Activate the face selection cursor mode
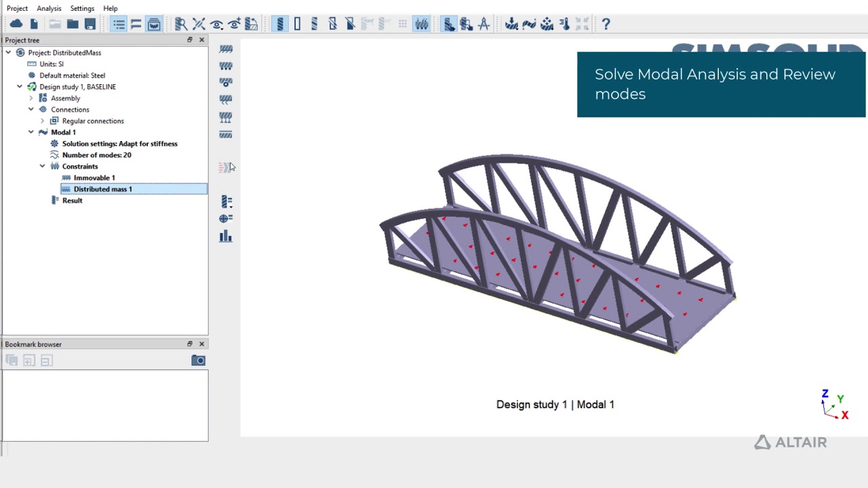 [x=467, y=24]
